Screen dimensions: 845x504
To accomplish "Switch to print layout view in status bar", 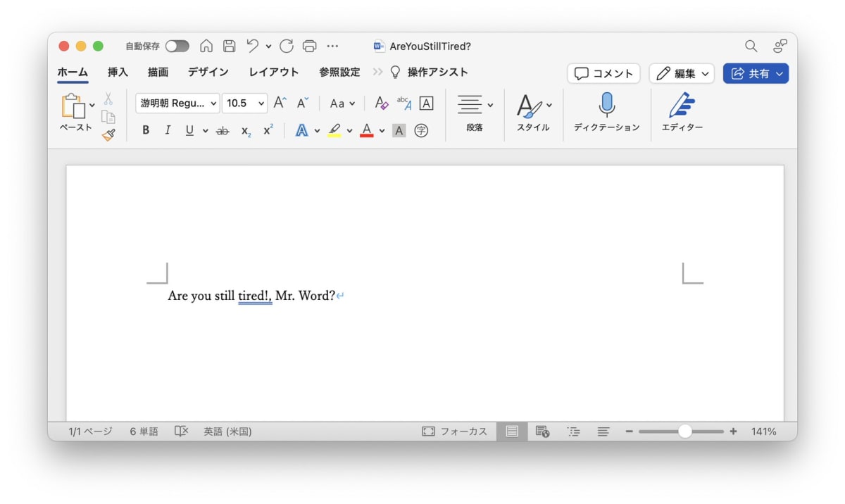I will click(x=512, y=431).
